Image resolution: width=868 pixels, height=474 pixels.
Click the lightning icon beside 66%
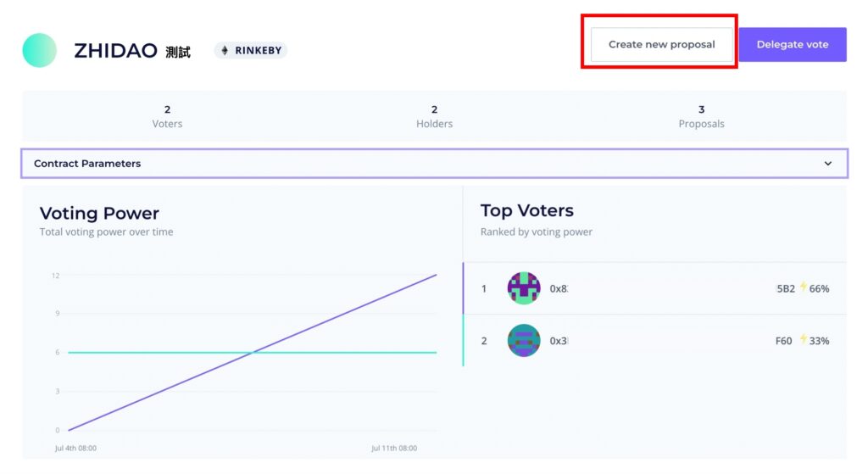(803, 287)
